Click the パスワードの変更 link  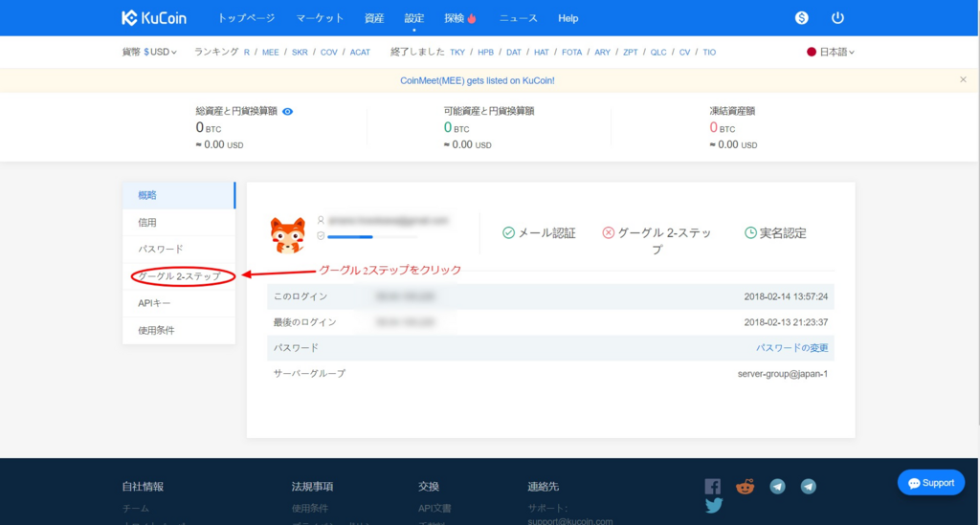(x=791, y=347)
